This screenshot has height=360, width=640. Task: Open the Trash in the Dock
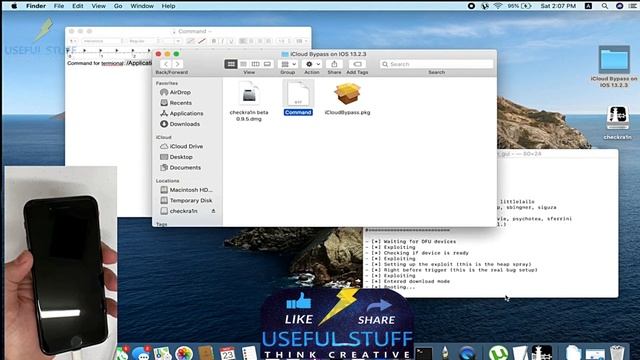point(617,353)
